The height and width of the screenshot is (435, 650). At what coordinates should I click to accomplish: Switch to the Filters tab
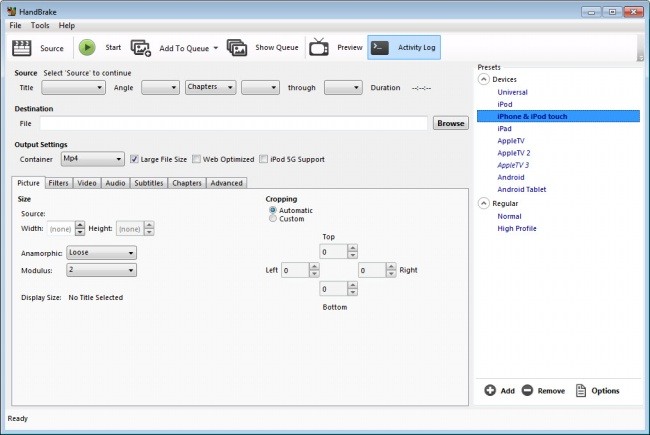[x=58, y=183]
